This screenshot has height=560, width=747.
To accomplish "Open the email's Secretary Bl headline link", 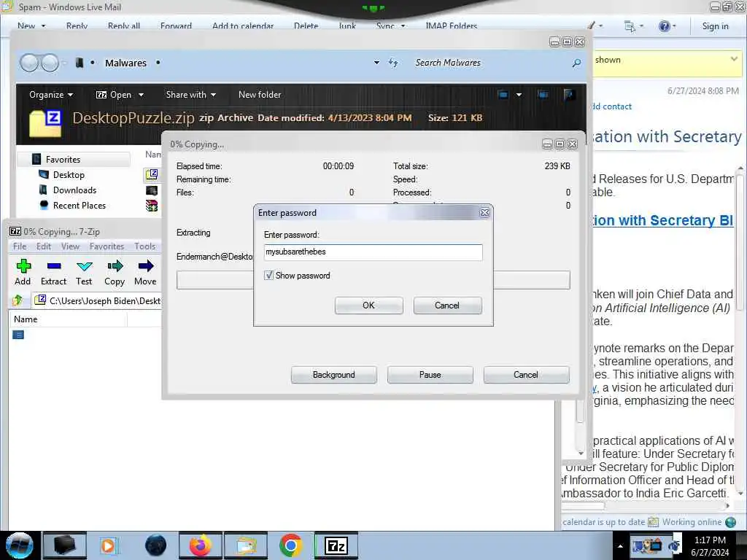I will pyautogui.click(x=662, y=220).
